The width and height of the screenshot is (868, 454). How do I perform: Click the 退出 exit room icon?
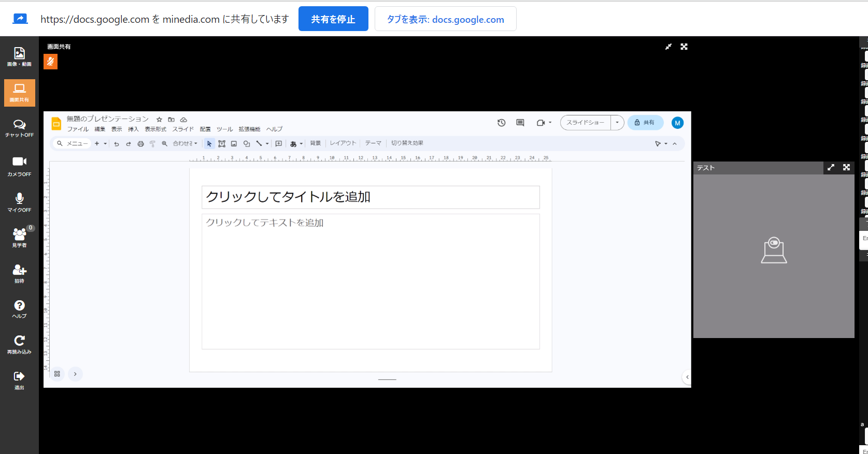(19, 379)
